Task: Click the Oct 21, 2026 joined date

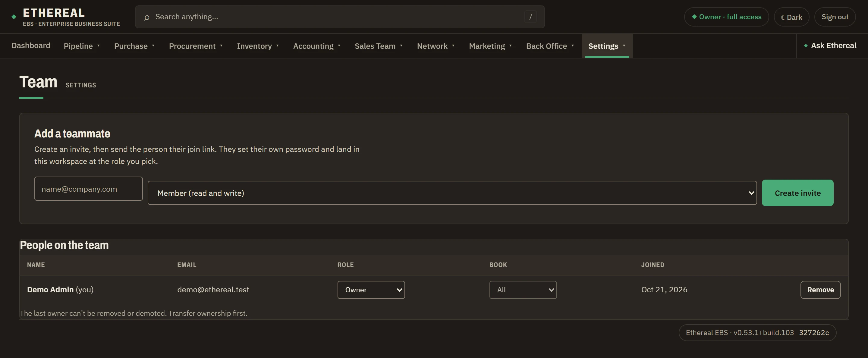Action: point(664,290)
